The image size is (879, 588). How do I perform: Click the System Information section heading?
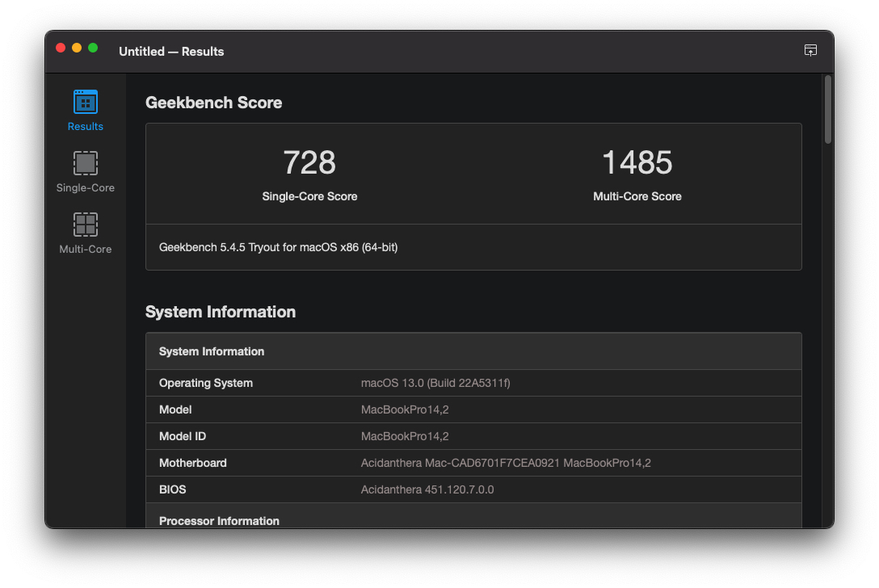coord(221,312)
